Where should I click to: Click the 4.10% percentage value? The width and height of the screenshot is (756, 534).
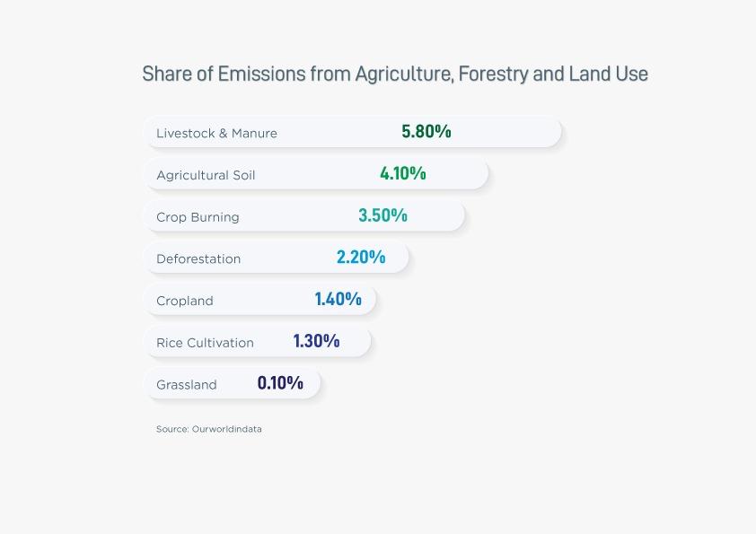[402, 174]
